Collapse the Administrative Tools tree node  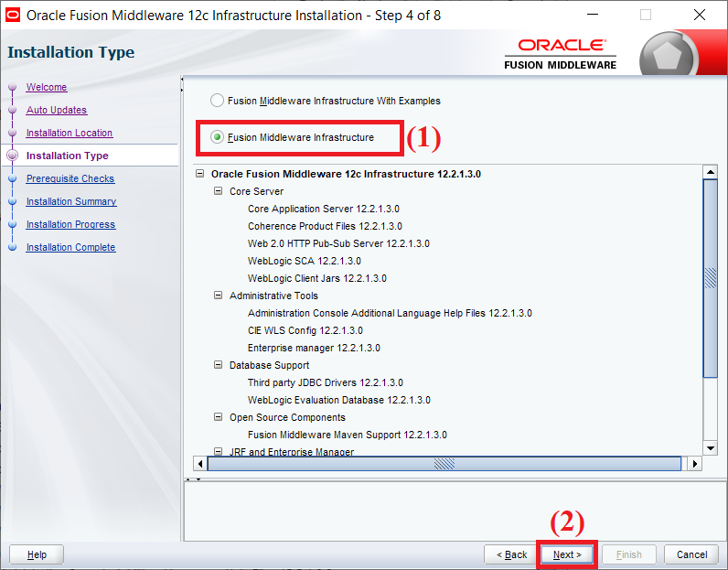(x=219, y=296)
